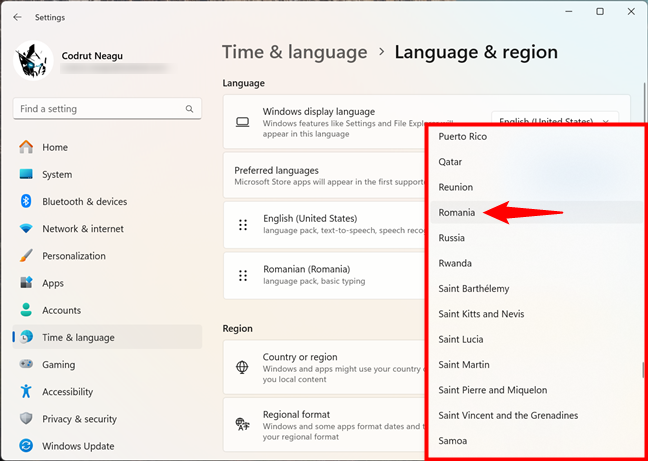Choose Reunion in the dropdown list
This screenshot has width=648, height=461.
(536, 187)
